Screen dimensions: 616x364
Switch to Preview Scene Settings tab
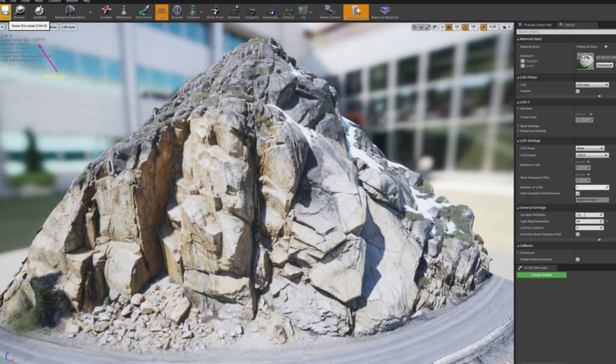[x=535, y=25]
